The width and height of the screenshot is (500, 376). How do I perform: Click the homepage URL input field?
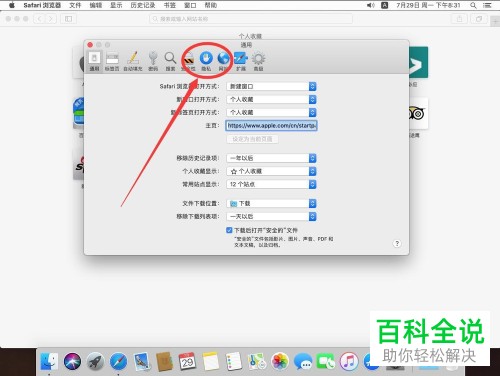271,125
